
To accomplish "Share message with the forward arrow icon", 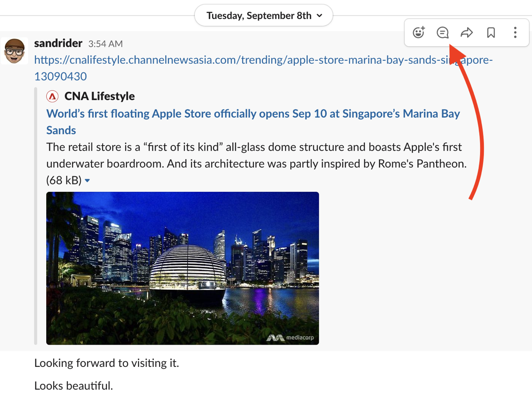I will [467, 32].
